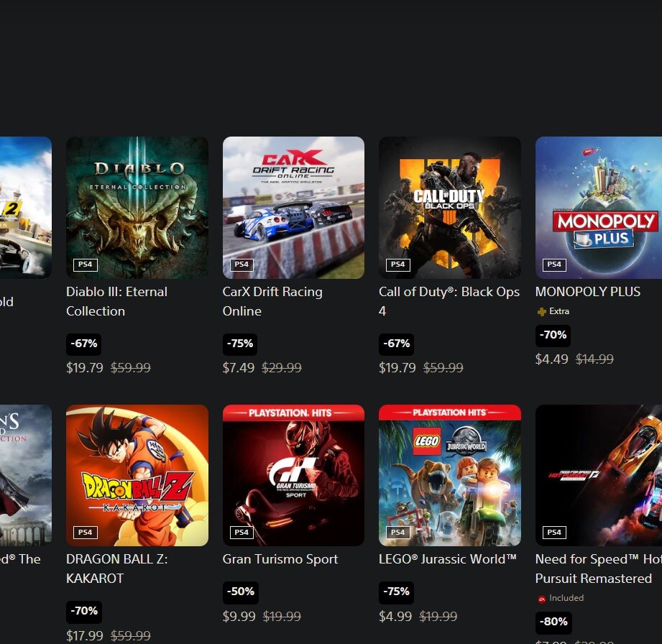Open the MONOPOLY PLUS cover image
This screenshot has width=662, height=644.
coord(599,207)
